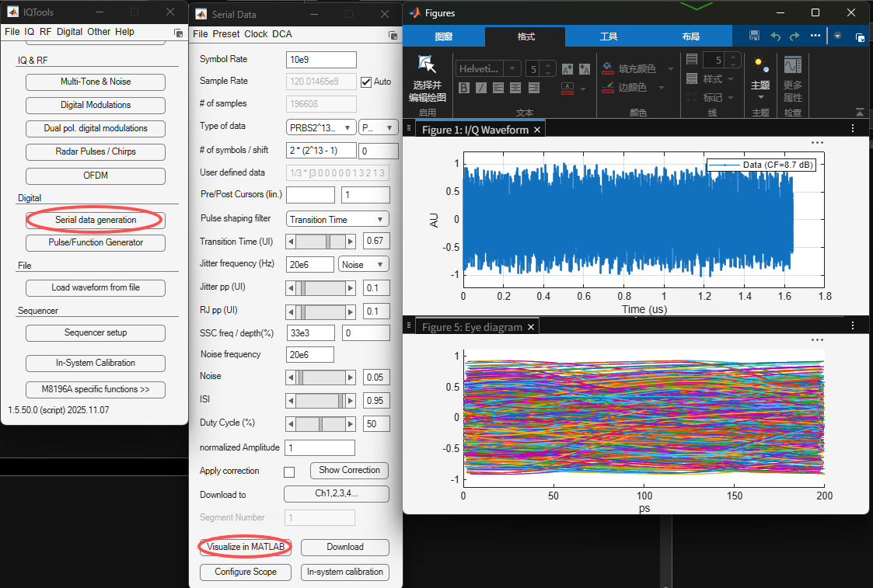Click the dock icon in Serial Data menu bar
The width and height of the screenshot is (873, 588).
click(393, 35)
